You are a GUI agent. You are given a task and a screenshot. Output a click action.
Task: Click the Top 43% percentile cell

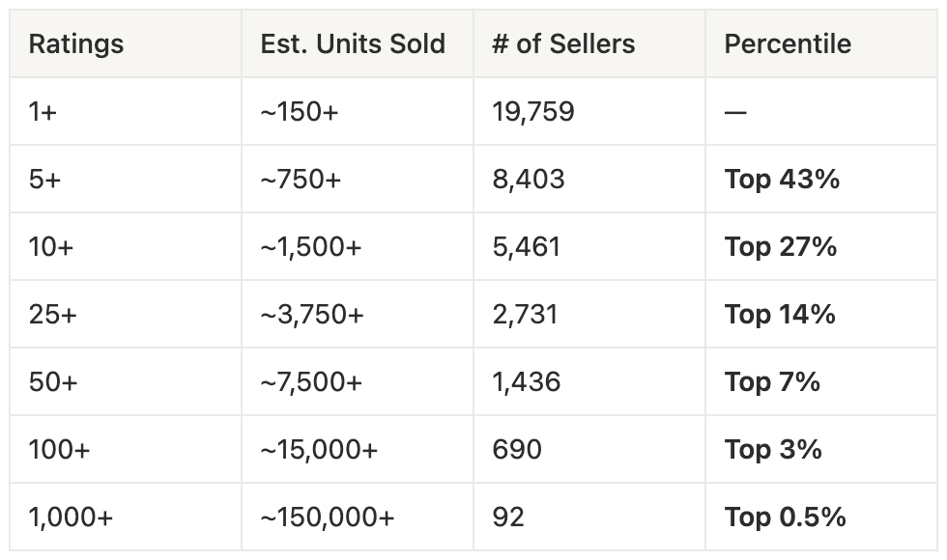click(x=782, y=180)
